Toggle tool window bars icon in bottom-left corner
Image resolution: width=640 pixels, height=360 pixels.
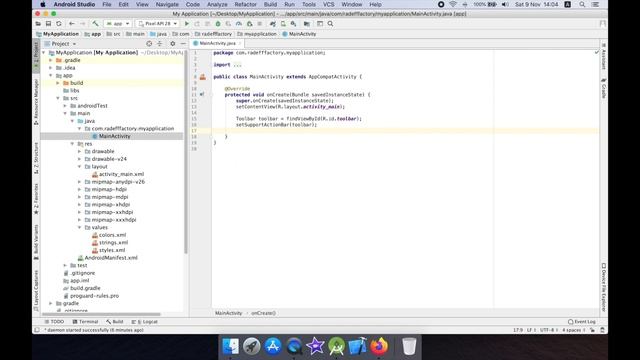click(x=37, y=330)
